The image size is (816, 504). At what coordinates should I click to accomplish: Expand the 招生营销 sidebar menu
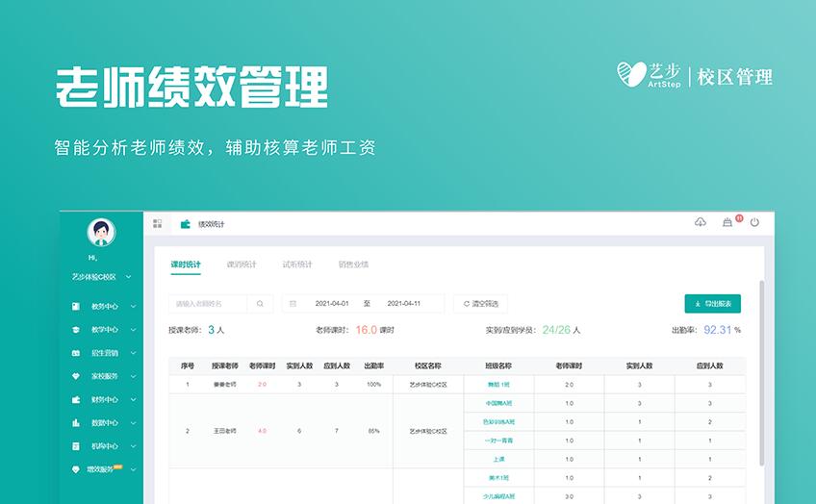click(x=133, y=353)
